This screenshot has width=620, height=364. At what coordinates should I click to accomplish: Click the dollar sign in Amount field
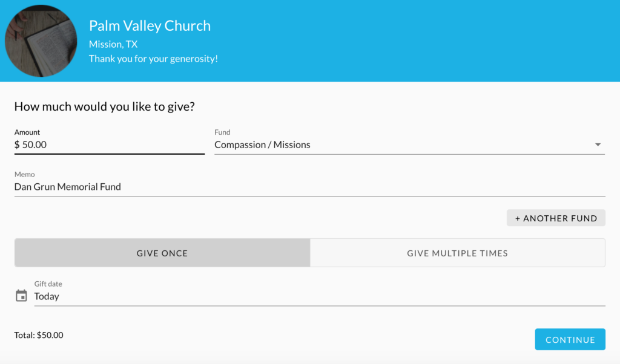[x=17, y=145]
